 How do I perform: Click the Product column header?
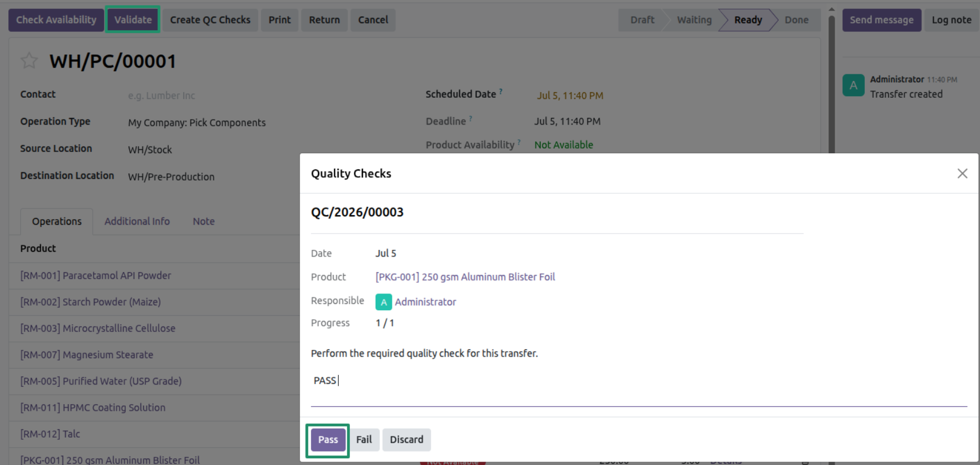(38, 249)
